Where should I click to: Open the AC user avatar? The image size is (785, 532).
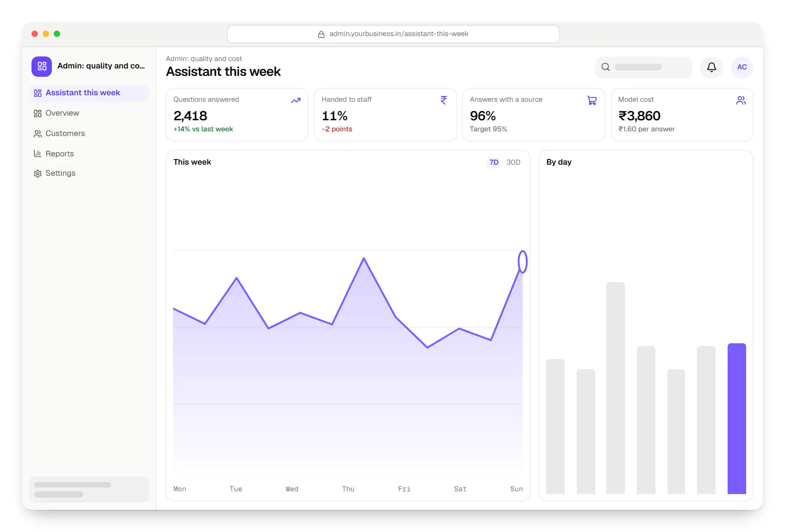(x=742, y=67)
